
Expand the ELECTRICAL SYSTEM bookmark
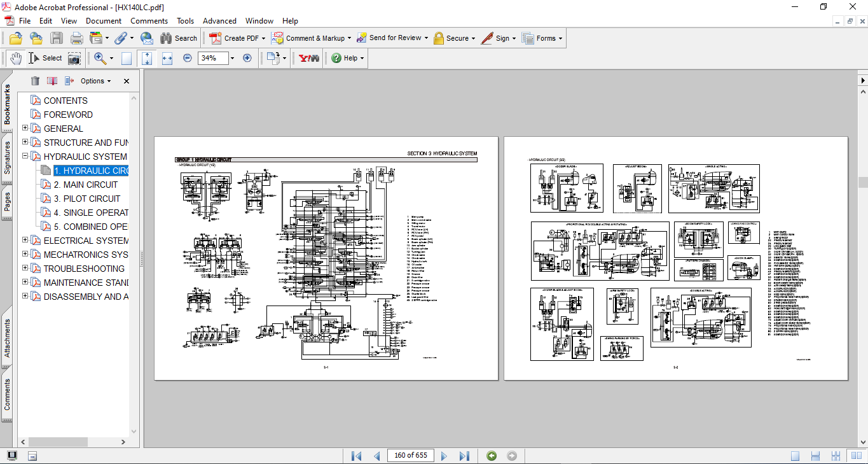(x=25, y=241)
